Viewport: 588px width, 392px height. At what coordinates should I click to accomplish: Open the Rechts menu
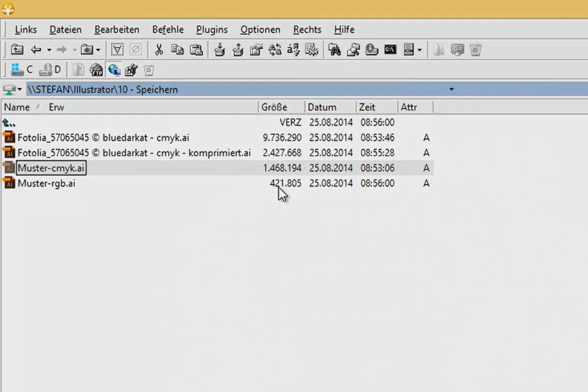click(307, 29)
